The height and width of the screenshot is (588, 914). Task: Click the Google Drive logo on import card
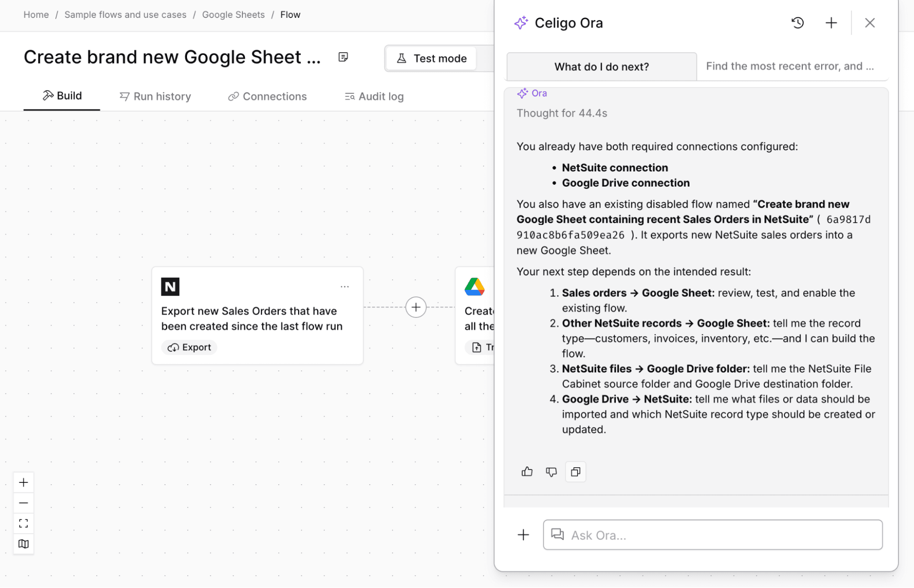475,287
